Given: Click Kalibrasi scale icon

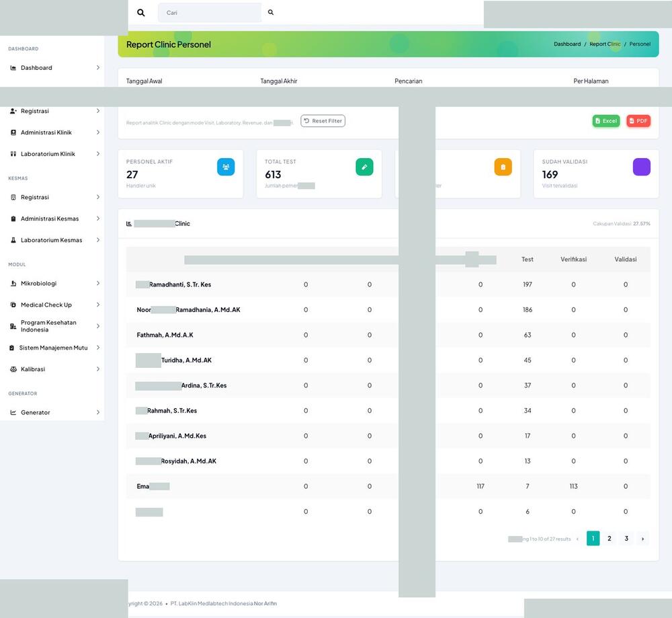Looking at the screenshot, I should [x=13, y=369].
